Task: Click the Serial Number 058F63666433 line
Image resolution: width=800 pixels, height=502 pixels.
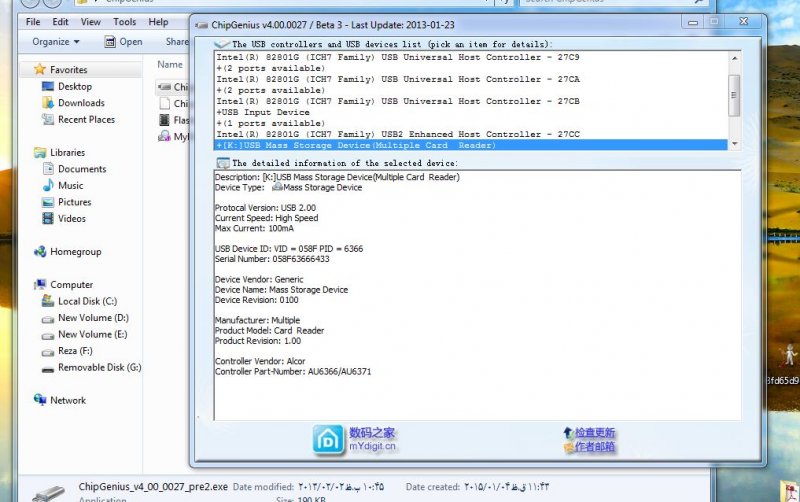Action: (272, 259)
